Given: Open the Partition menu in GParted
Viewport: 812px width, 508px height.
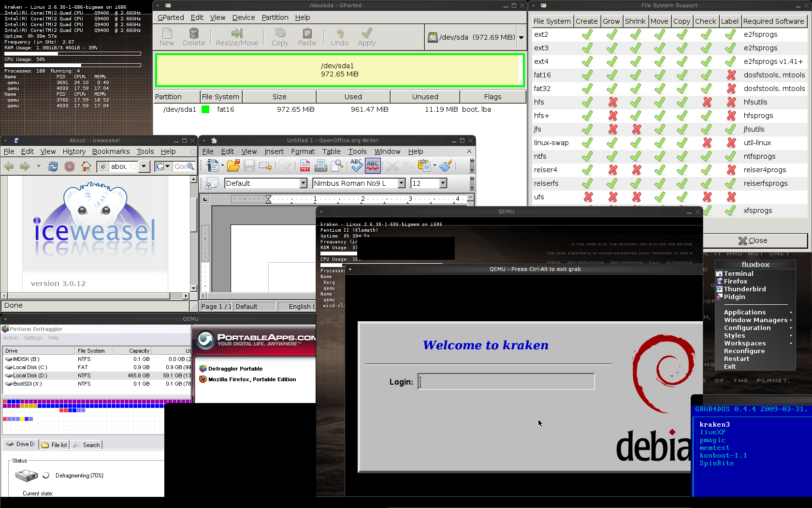Looking at the screenshot, I should (x=275, y=17).
